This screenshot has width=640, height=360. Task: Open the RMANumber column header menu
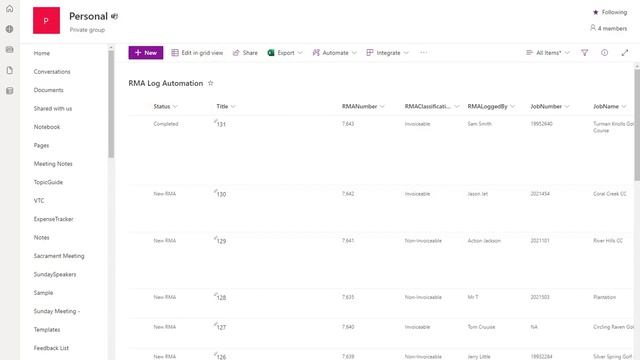point(363,107)
